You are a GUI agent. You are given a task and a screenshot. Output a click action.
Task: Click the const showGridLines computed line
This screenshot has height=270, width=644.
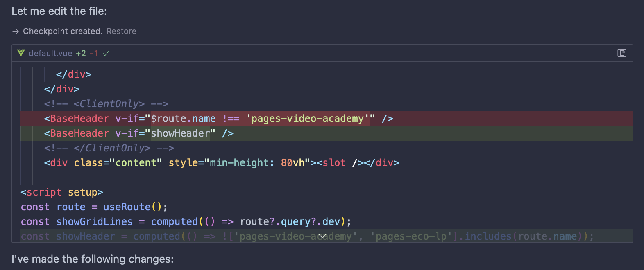186,222
